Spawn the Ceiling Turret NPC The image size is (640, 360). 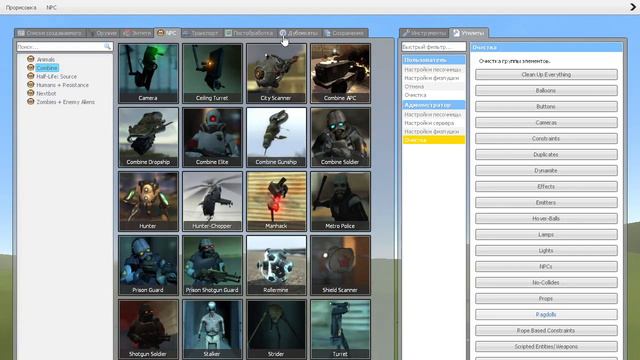tap(212, 73)
